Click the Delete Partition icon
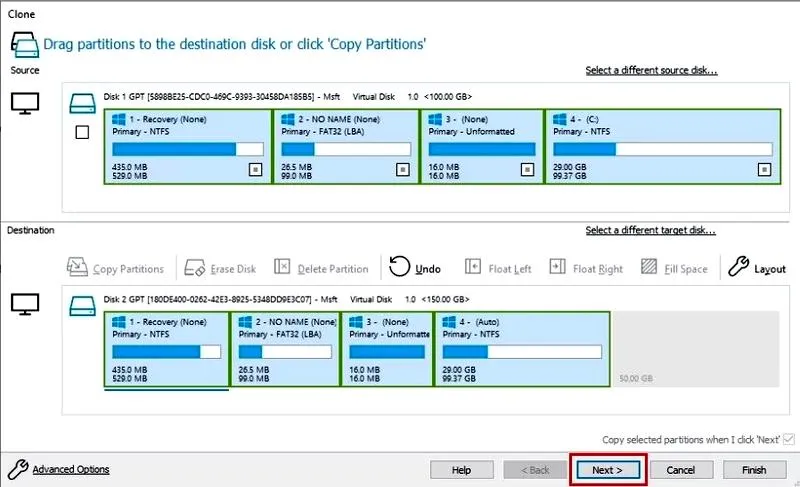This screenshot has width=800, height=487. coord(282,266)
